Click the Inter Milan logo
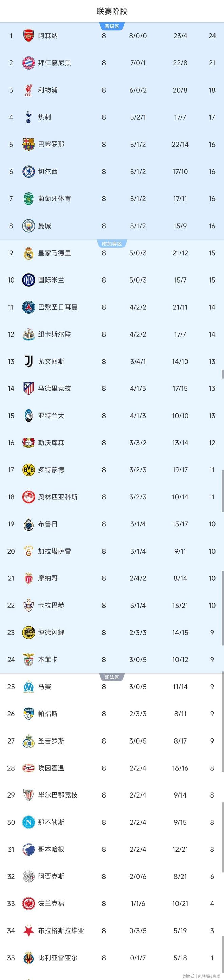Viewport: 224px width, 980px height. 29,280
